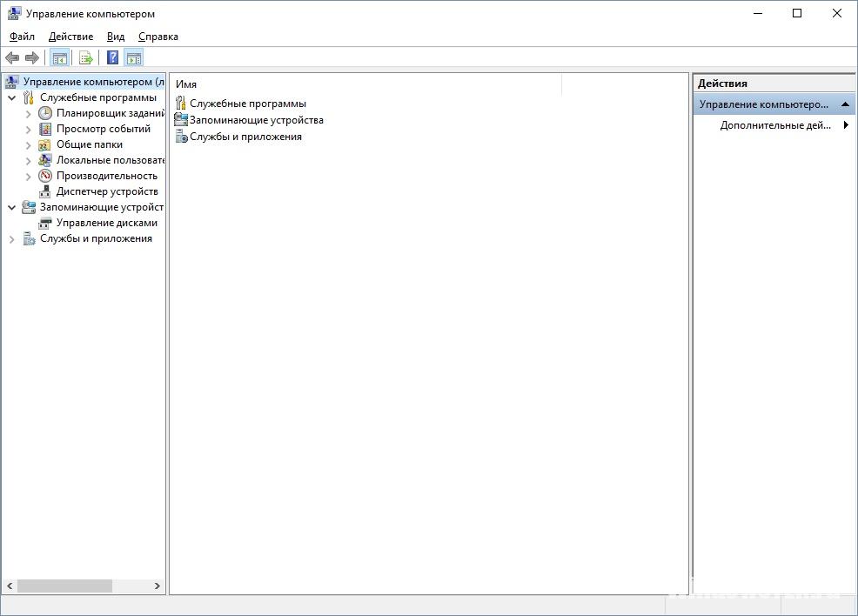The width and height of the screenshot is (858, 616).
Task: Select Диспетчер устройств in the tree
Action: (x=107, y=191)
